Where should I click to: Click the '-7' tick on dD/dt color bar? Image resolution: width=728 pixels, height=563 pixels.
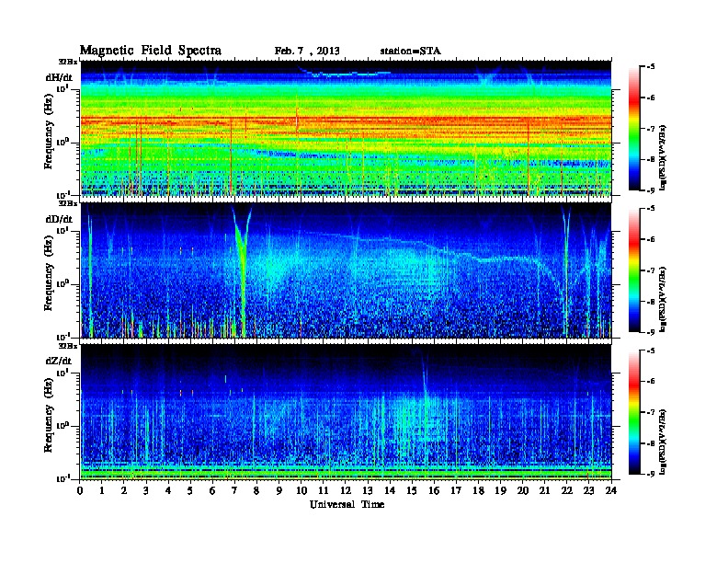(651, 270)
